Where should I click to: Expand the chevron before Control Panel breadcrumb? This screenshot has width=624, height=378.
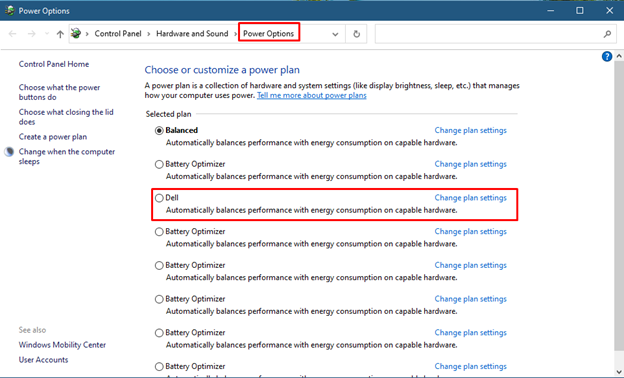coord(87,34)
